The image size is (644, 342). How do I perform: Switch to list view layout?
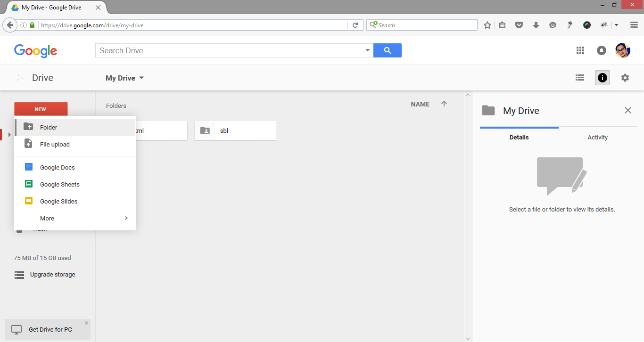(x=580, y=77)
